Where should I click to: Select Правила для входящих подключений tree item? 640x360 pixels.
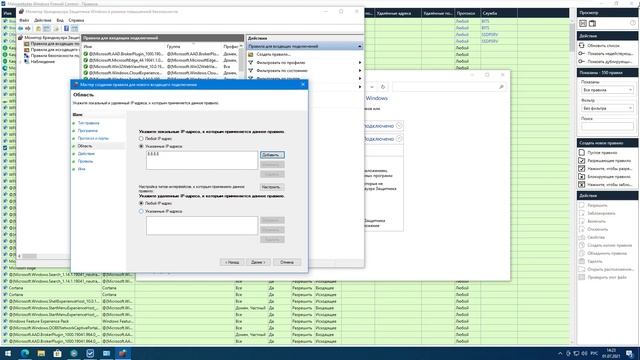pos(55,43)
